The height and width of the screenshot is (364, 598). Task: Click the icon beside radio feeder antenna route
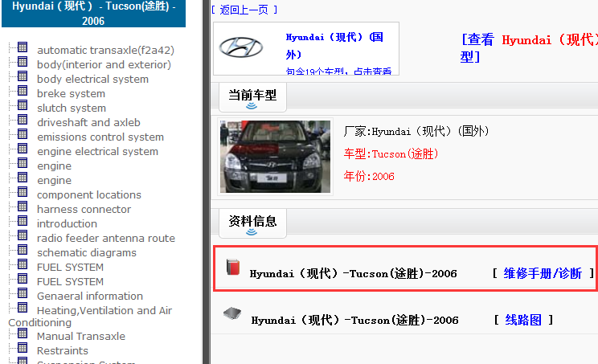pos(23,235)
